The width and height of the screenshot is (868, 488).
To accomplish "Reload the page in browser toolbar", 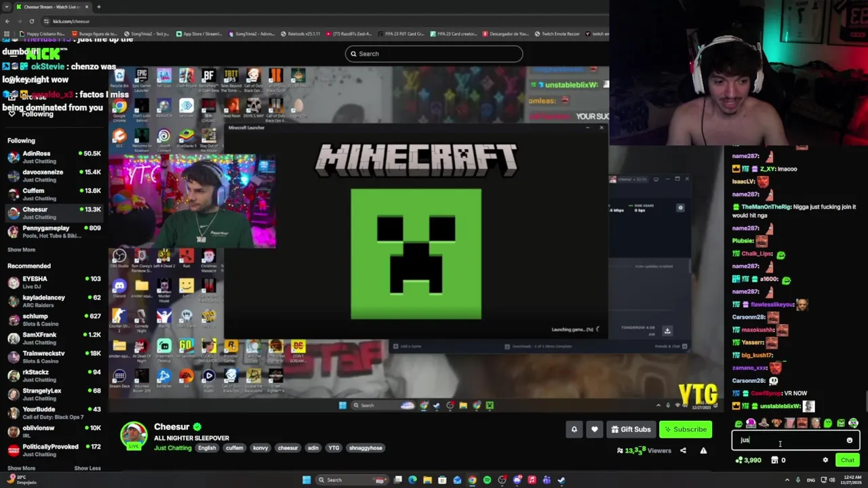I will [31, 21].
